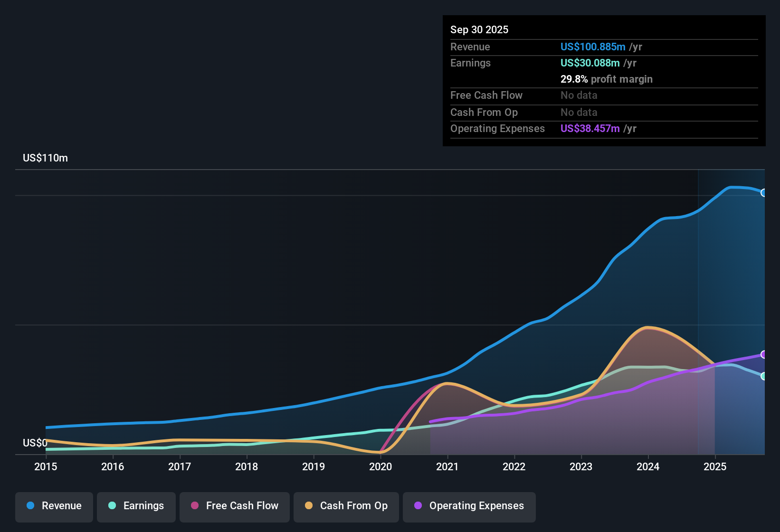Click the 2021 x-axis label

[x=447, y=466]
